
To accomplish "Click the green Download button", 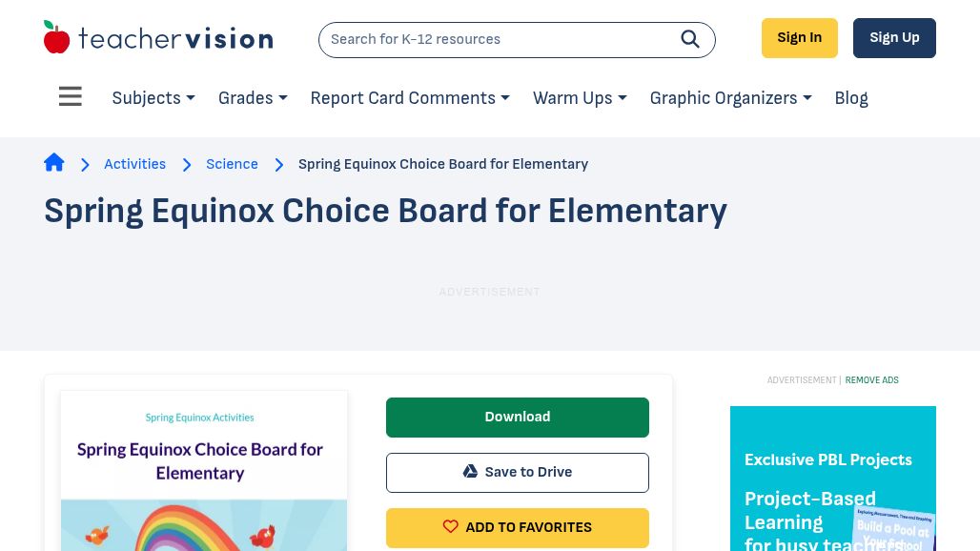I will 518,418.
